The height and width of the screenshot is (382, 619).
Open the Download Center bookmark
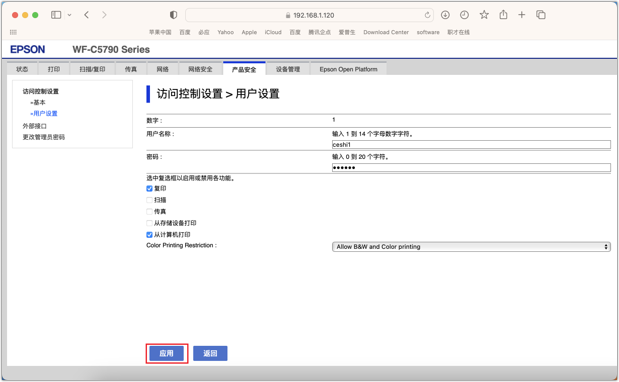pyautogui.click(x=386, y=32)
